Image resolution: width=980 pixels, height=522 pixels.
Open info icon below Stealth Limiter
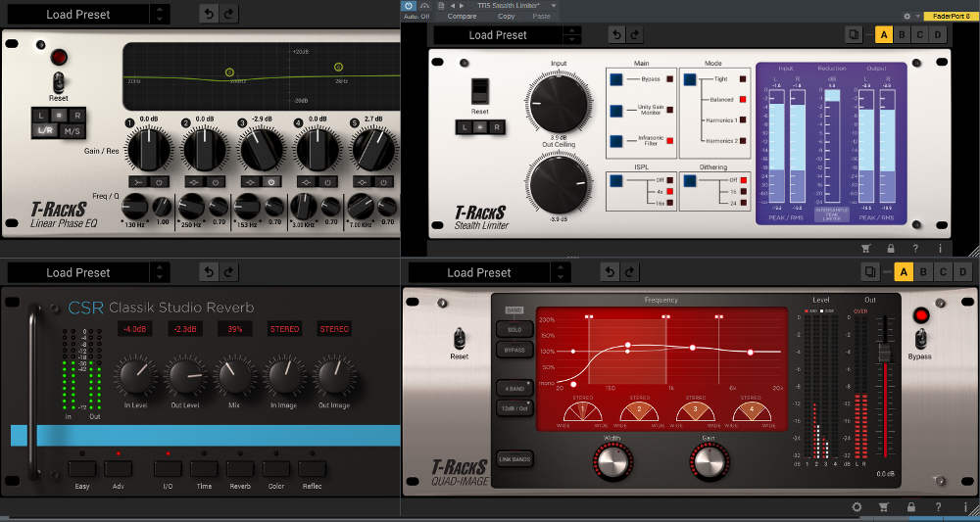click(x=940, y=248)
